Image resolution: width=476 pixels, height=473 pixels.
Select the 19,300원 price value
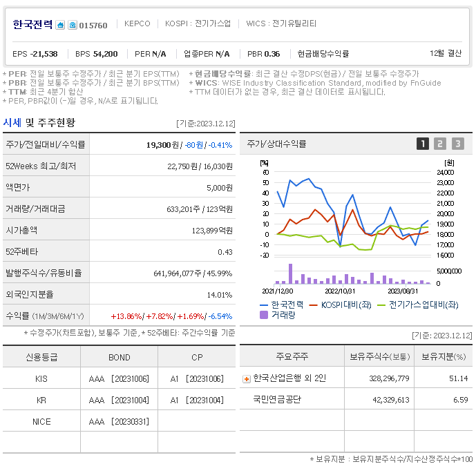click(162, 145)
